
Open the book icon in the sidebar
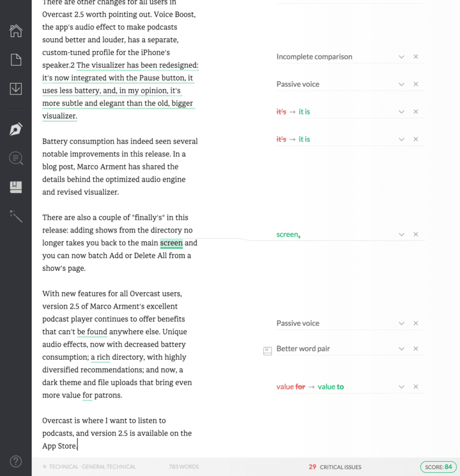click(x=16, y=187)
